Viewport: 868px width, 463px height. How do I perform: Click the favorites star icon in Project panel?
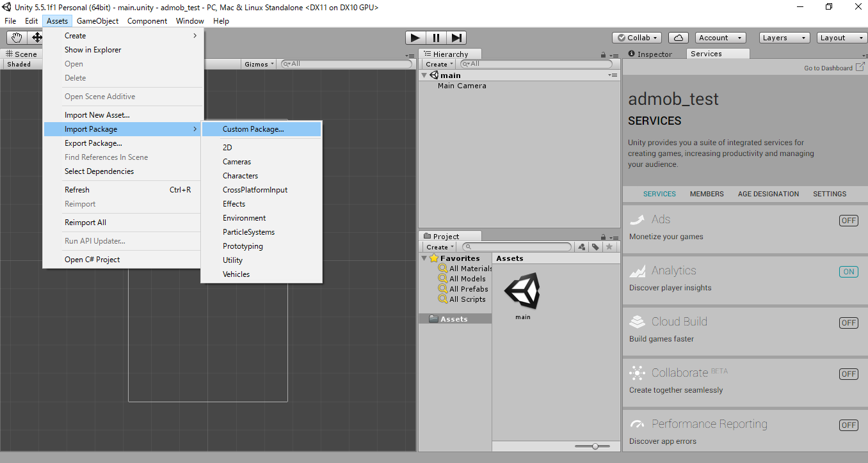609,247
